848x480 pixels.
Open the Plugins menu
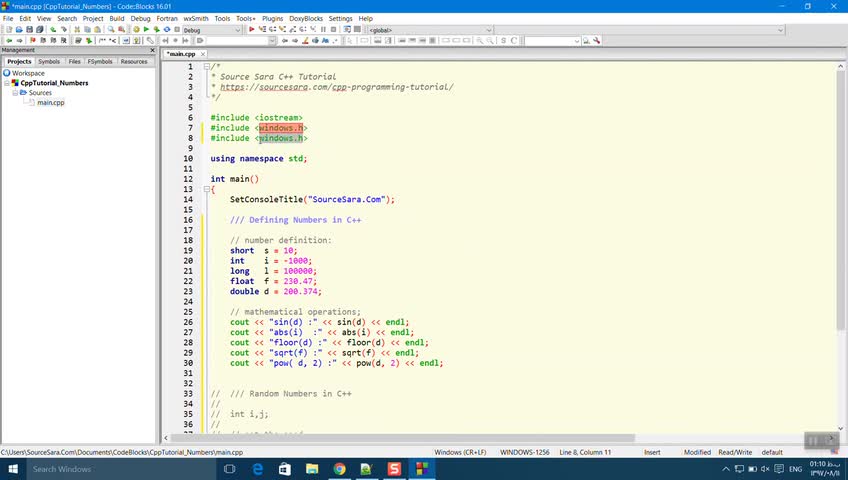(272, 18)
